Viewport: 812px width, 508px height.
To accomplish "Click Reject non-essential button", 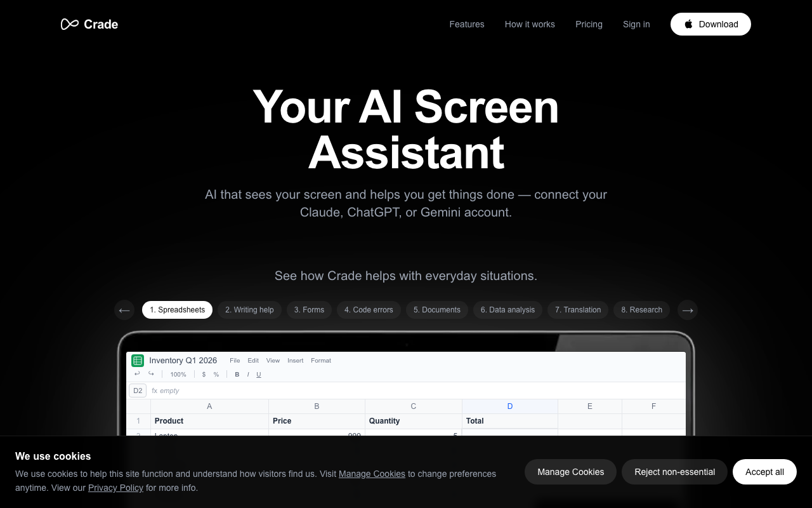I will click(x=674, y=472).
